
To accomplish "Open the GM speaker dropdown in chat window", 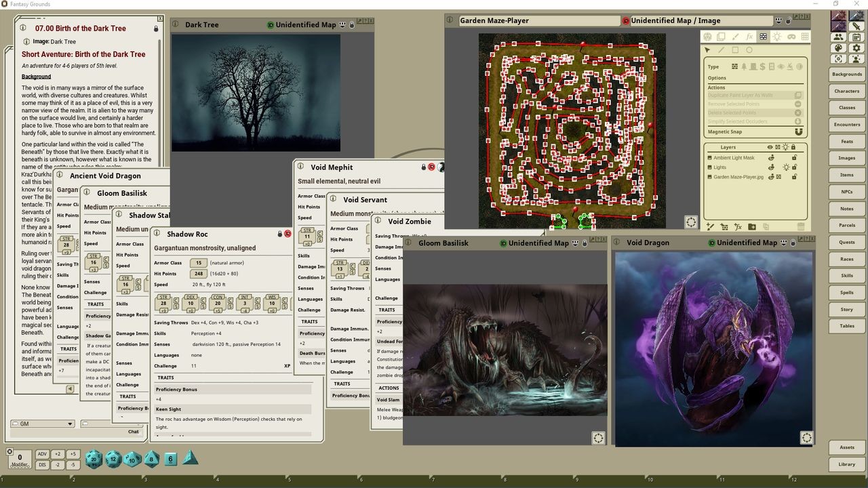I will 42,423.
